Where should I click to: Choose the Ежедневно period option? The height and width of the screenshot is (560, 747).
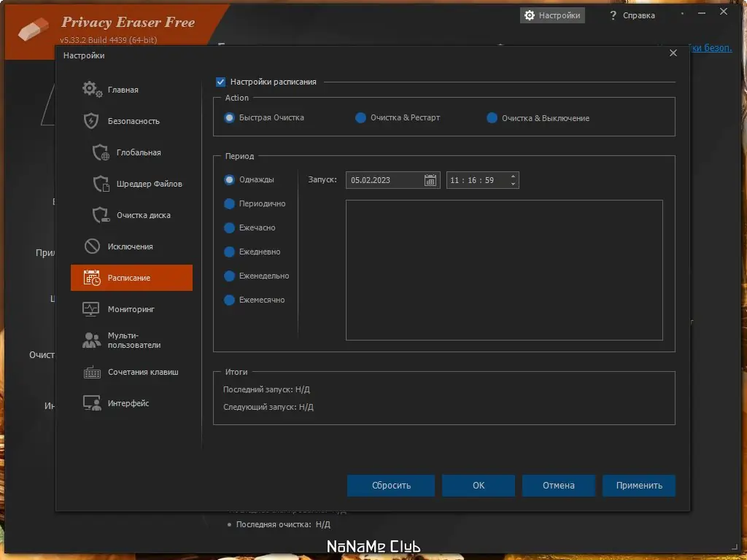pyautogui.click(x=252, y=252)
